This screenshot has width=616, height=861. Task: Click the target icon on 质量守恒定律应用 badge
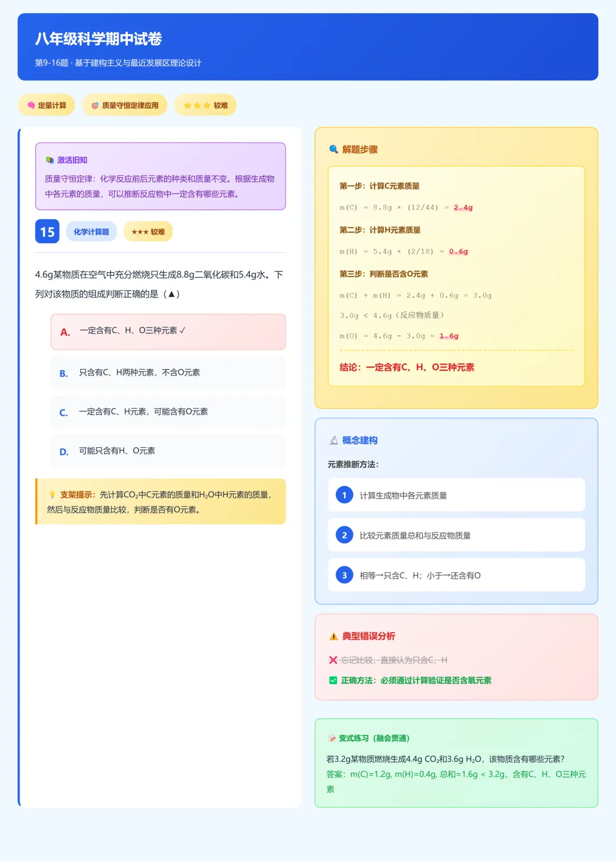coord(94,105)
